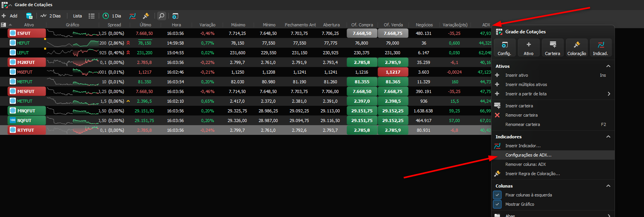Click the MBTFUT asset icon

coord(13,82)
